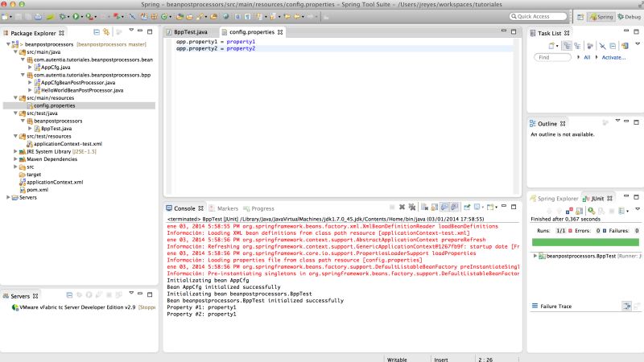Click the green JUnit progress bar
Screen dimensions: 644x362
(585, 242)
